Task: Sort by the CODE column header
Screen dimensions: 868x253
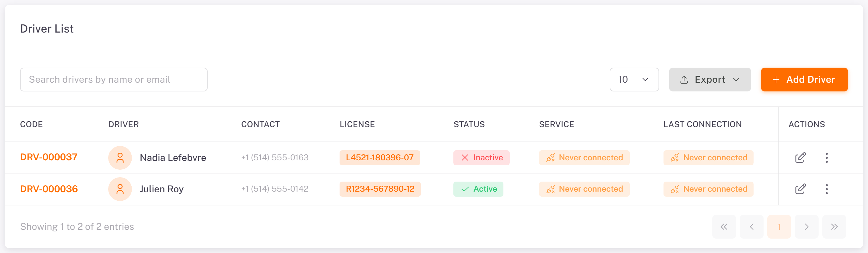Action: 31,124
